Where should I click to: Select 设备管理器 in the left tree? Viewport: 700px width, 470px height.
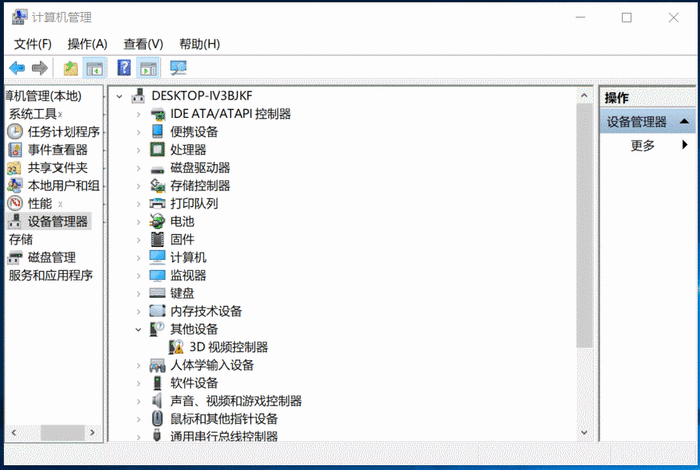[x=58, y=221]
